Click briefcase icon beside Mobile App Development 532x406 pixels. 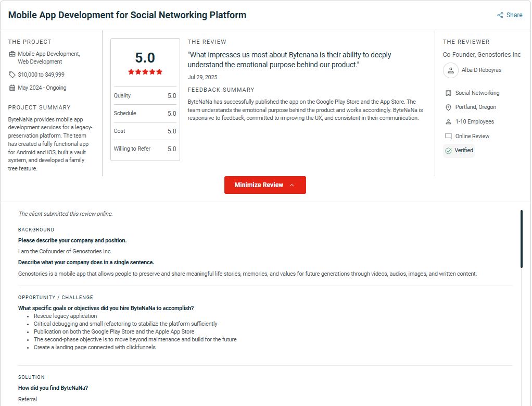click(12, 54)
